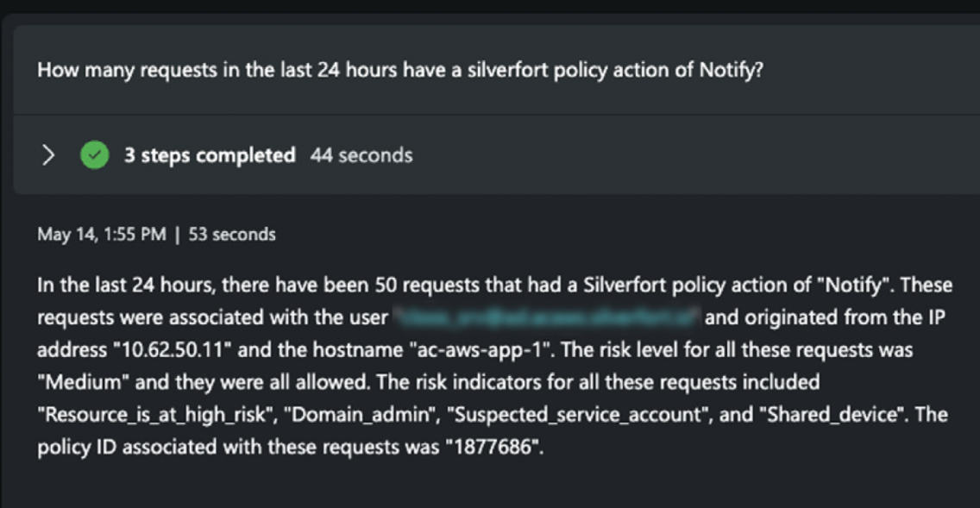The image size is (980, 508).
Task: Select the Silverfort Notify question prompt text
Action: (400, 70)
